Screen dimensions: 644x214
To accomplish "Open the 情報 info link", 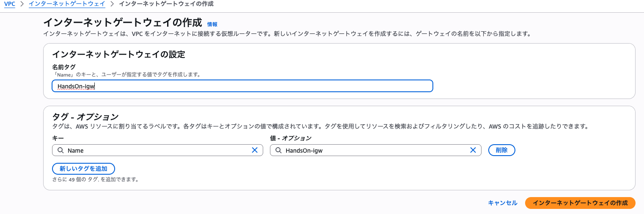I will click(x=212, y=25).
